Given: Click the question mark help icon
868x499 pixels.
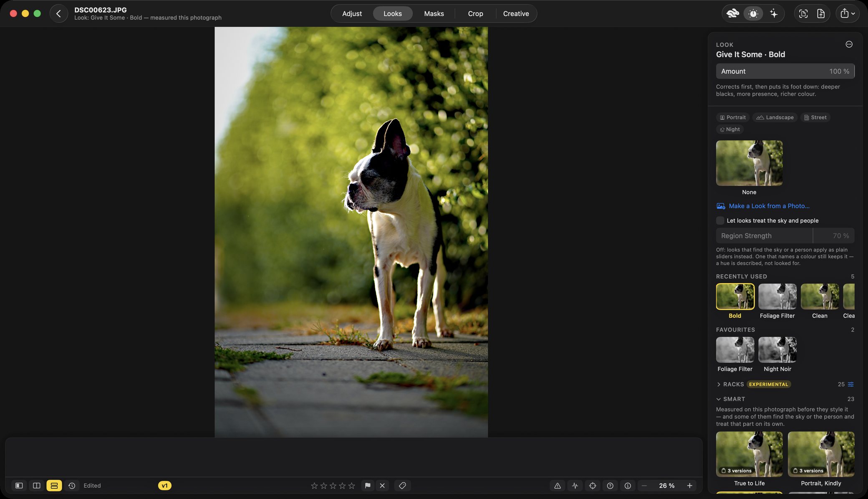Looking at the screenshot, I should pyautogui.click(x=610, y=486).
